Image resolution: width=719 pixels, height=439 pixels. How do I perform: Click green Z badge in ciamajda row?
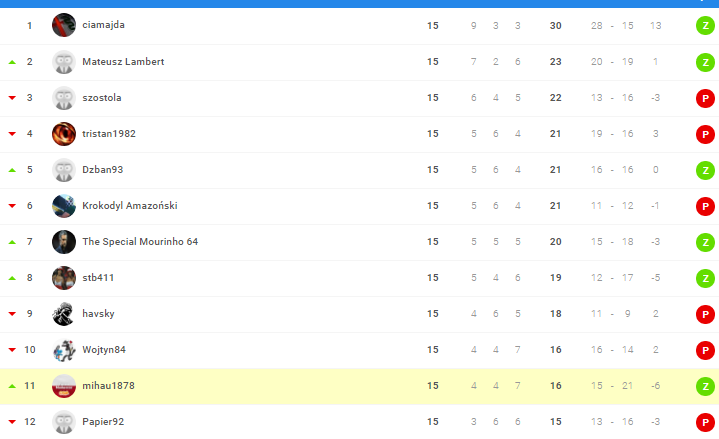[705, 25]
